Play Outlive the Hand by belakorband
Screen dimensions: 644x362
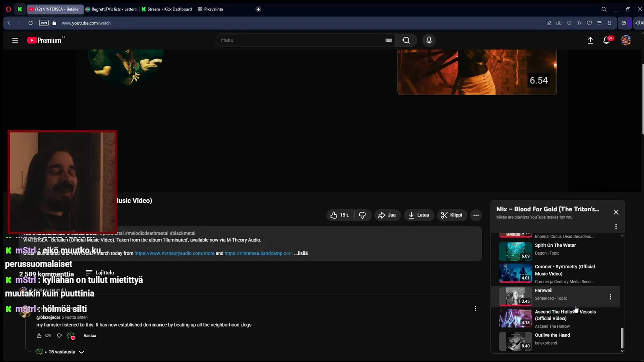556,341
